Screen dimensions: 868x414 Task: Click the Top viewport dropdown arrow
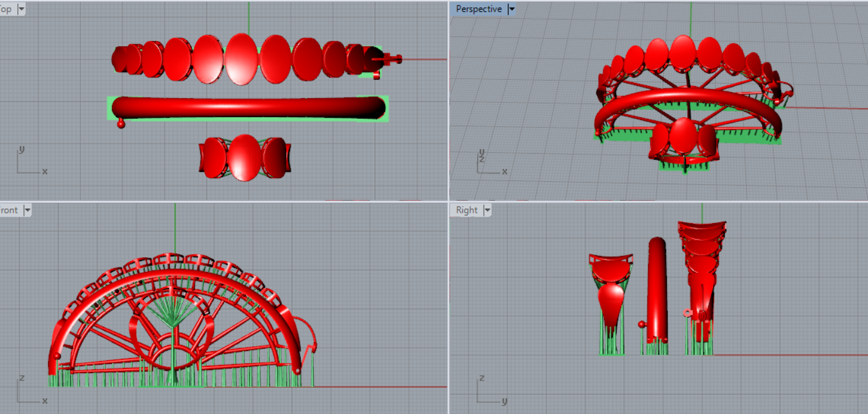(21, 9)
